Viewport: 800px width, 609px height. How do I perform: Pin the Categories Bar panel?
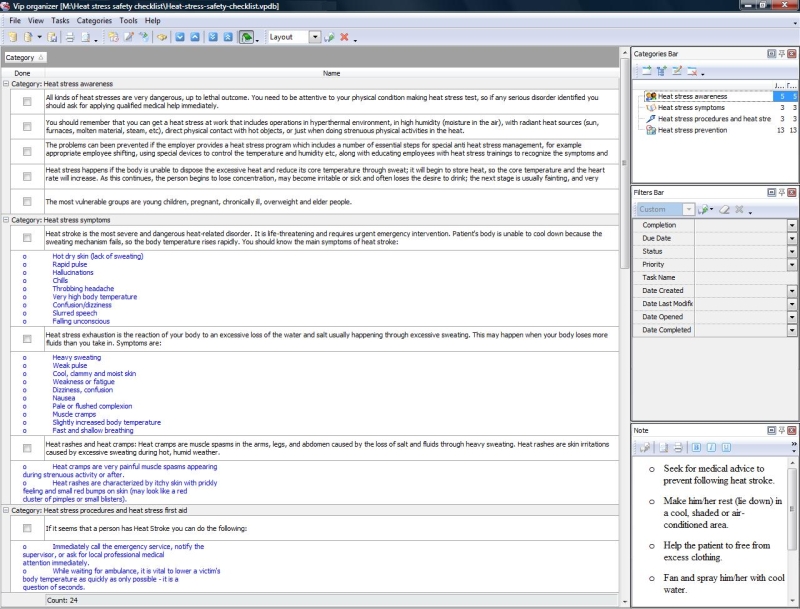pos(781,53)
